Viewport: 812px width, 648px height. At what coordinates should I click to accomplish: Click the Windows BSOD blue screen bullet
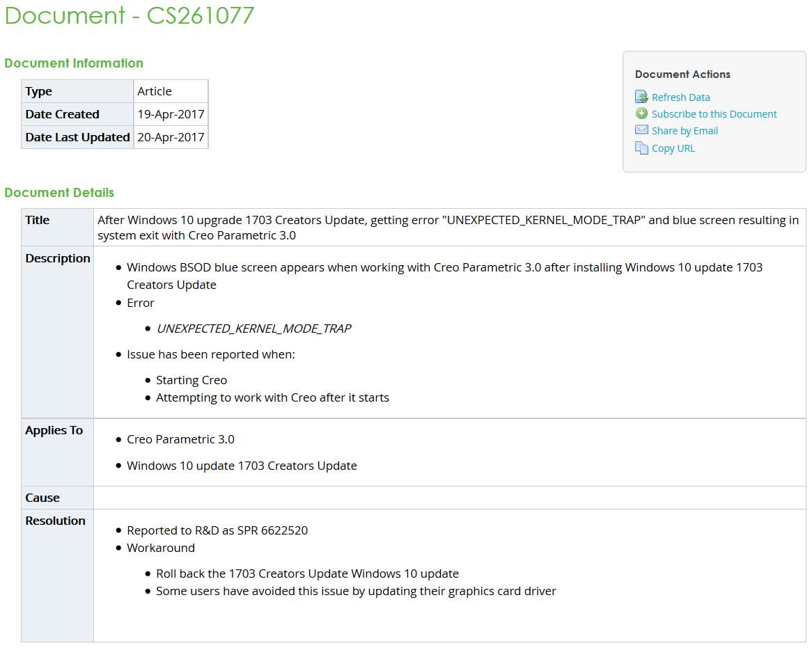(444, 276)
